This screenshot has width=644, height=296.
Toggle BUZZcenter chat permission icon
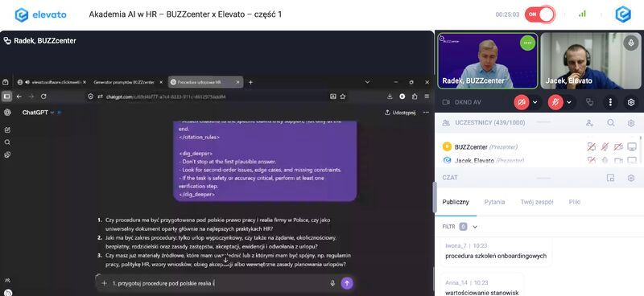592,147
